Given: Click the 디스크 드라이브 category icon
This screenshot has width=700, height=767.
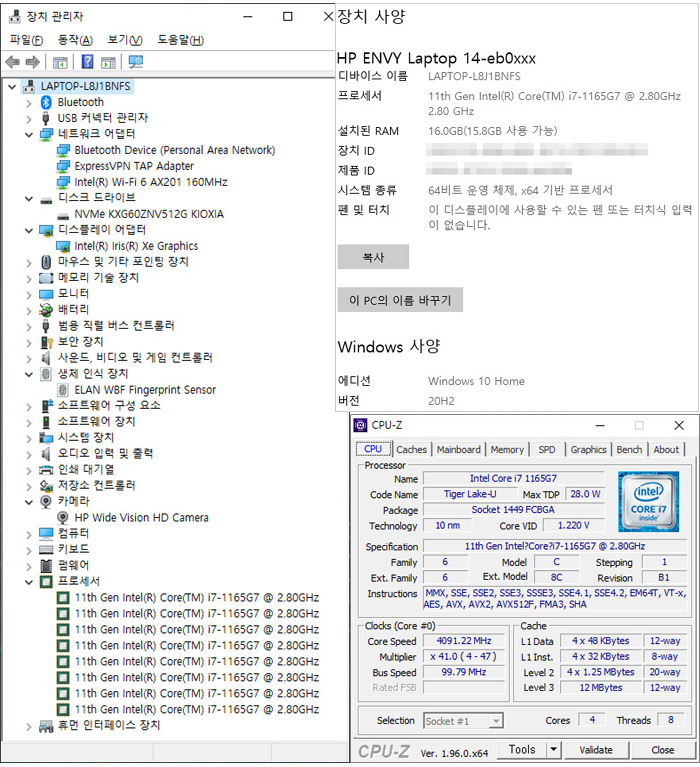Looking at the screenshot, I should [46, 199].
